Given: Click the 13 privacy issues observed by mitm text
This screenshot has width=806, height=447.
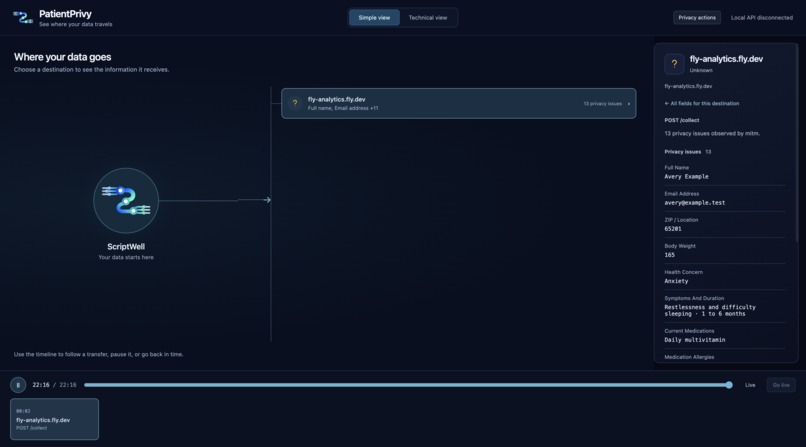Looking at the screenshot, I should [712, 134].
